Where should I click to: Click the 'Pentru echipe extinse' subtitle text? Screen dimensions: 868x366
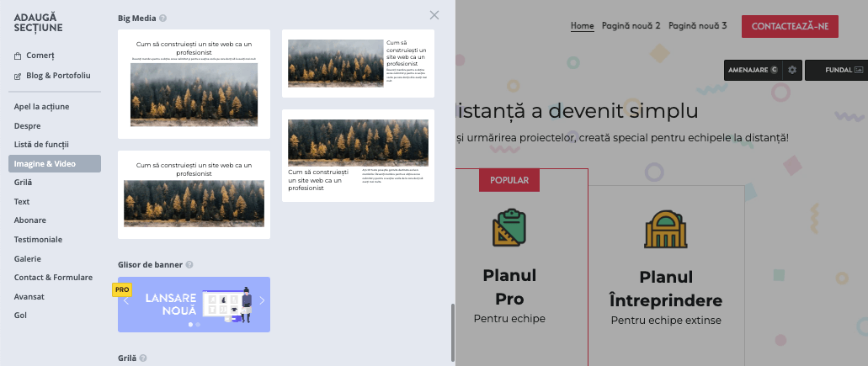click(x=666, y=320)
